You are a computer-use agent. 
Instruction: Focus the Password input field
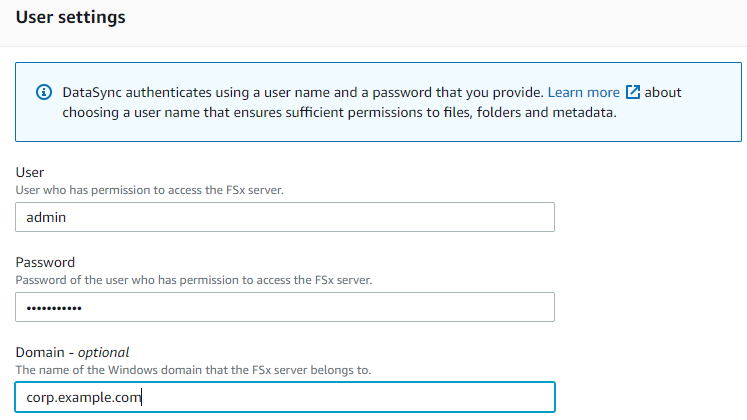285,307
